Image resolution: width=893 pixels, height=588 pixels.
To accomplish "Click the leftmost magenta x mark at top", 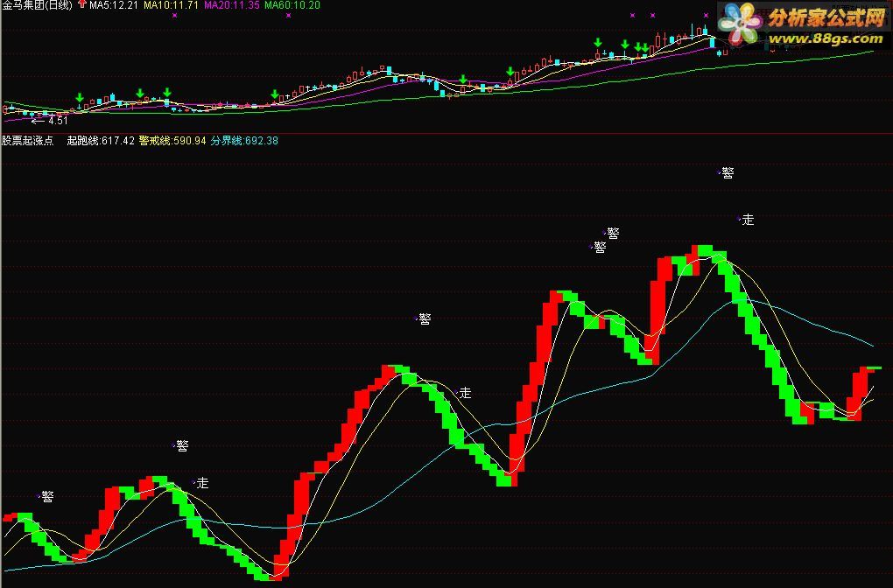I will [174, 16].
